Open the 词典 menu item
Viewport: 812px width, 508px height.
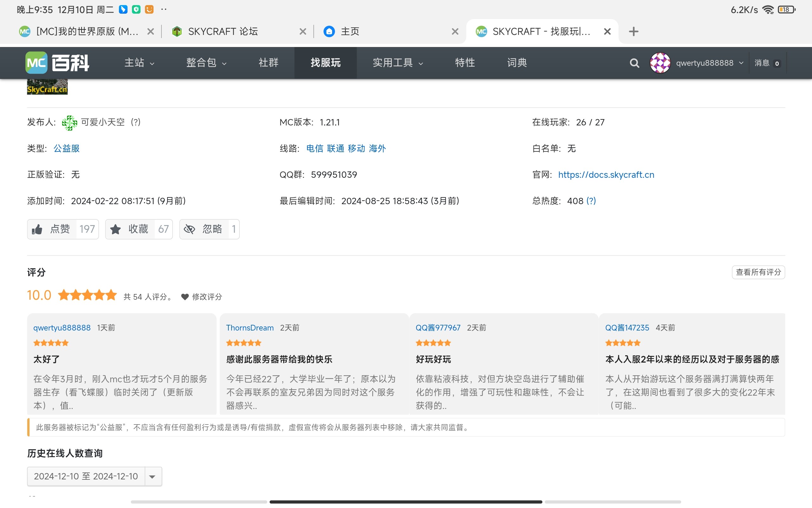pos(517,63)
